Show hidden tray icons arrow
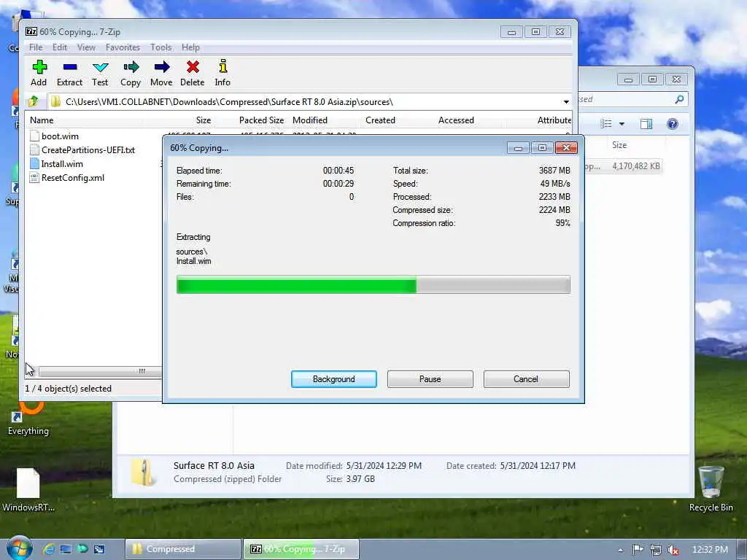The width and height of the screenshot is (747, 560). pos(620,550)
